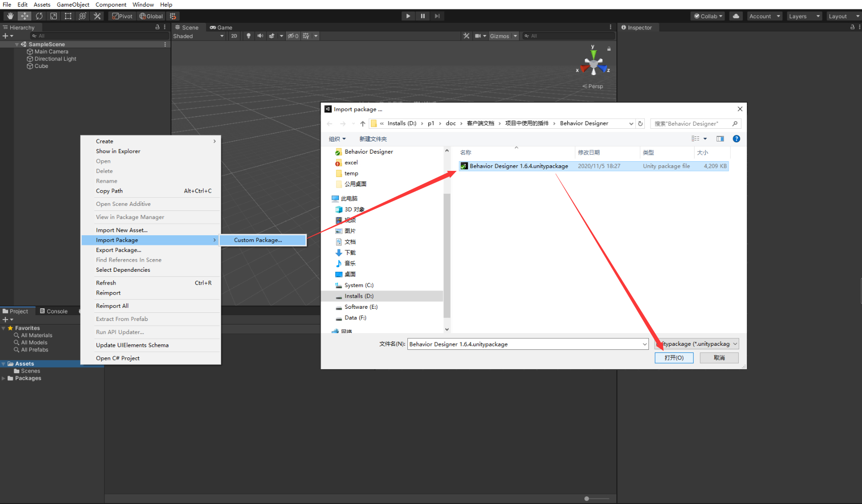Choose Custom Package from the context menu
This screenshot has width=862, height=504.
click(x=258, y=240)
